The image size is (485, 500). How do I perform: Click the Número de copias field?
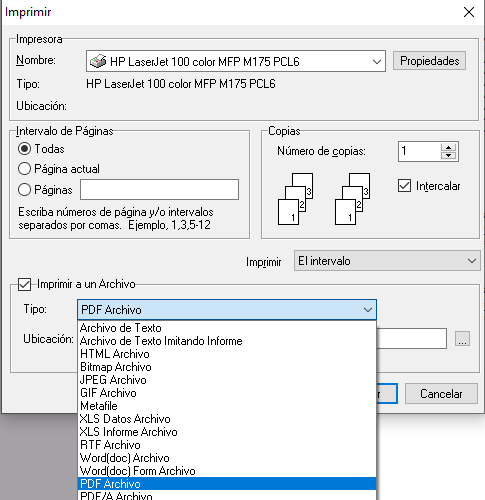click(419, 152)
